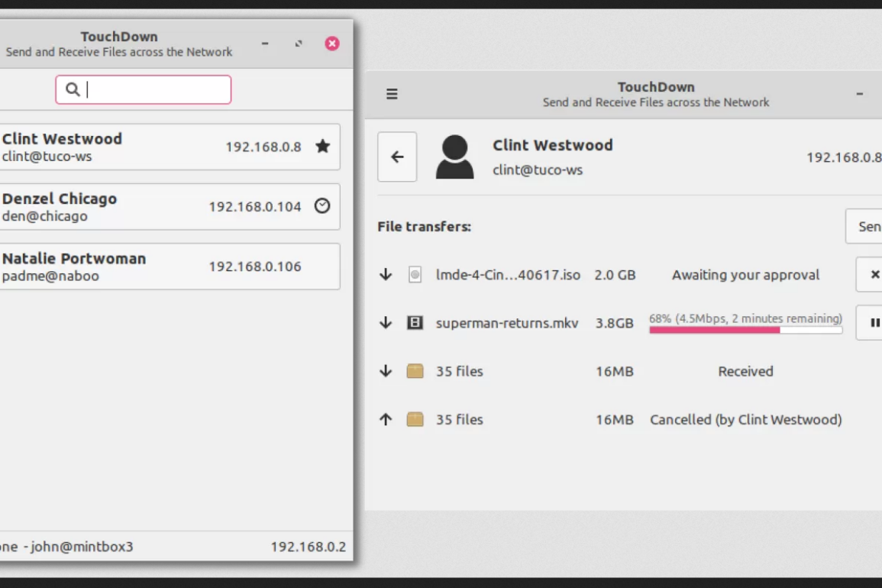Click Clint Westwood's profile avatar

pyautogui.click(x=454, y=157)
